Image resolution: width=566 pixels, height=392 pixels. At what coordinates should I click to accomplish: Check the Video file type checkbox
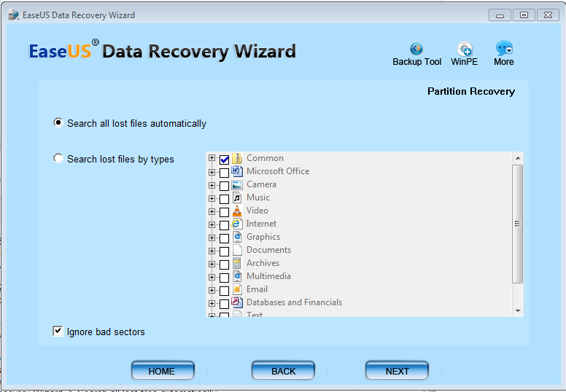pyautogui.click(x=224, y=212)
